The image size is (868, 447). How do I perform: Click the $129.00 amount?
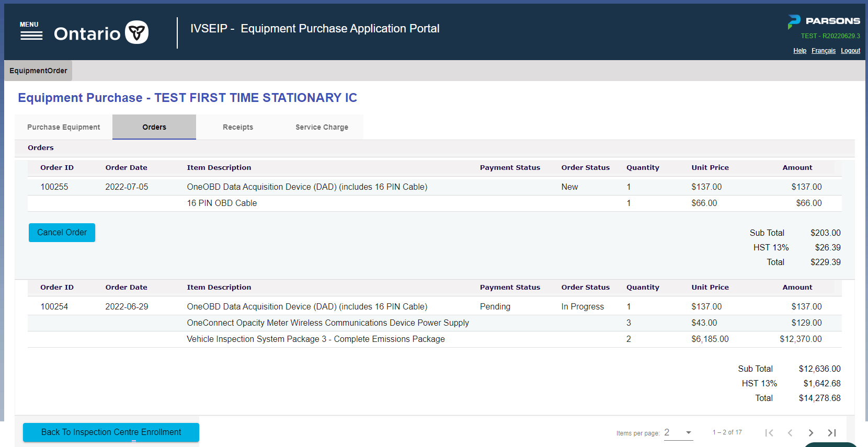pyautogui.click(x=806, y=323)
